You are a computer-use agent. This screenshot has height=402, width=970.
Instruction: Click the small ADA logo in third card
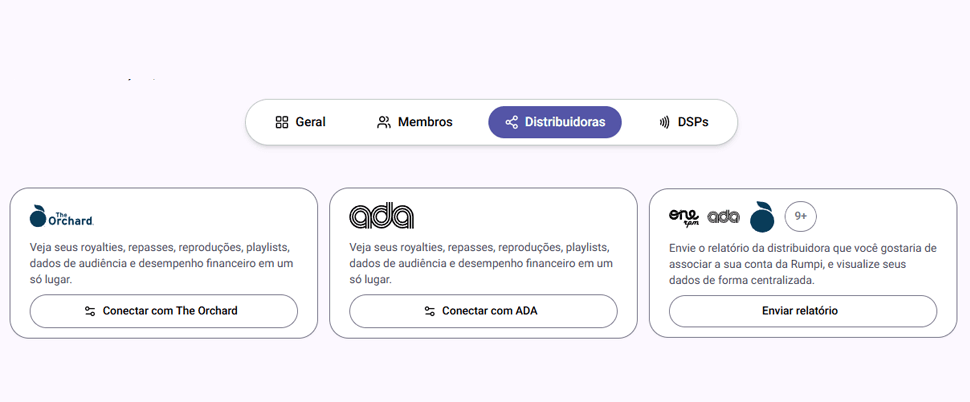coord(723,216)
